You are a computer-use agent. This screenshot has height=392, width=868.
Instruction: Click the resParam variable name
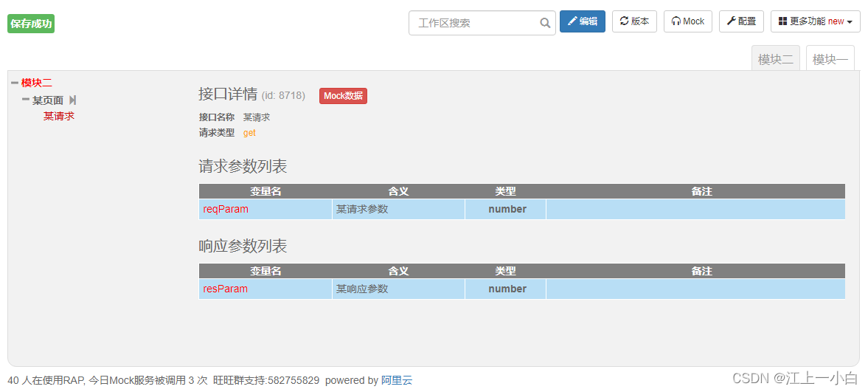coord(226,289)
